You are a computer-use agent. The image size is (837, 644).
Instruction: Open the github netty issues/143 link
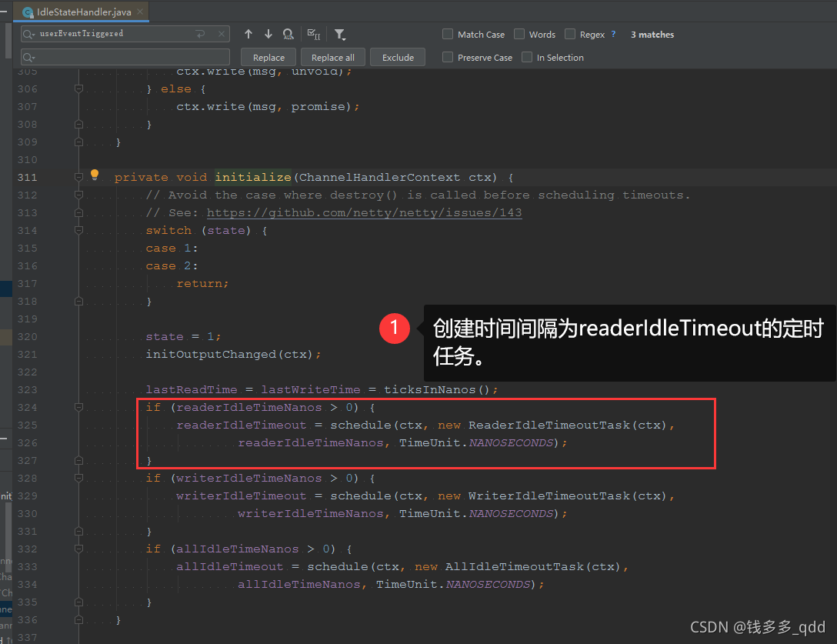(364, 212)
